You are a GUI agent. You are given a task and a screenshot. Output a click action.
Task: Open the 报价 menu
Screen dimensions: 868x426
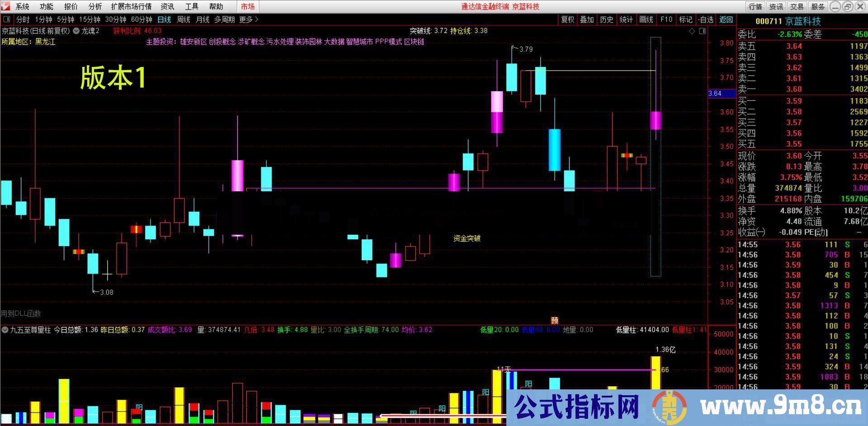[x=71, y=6]
